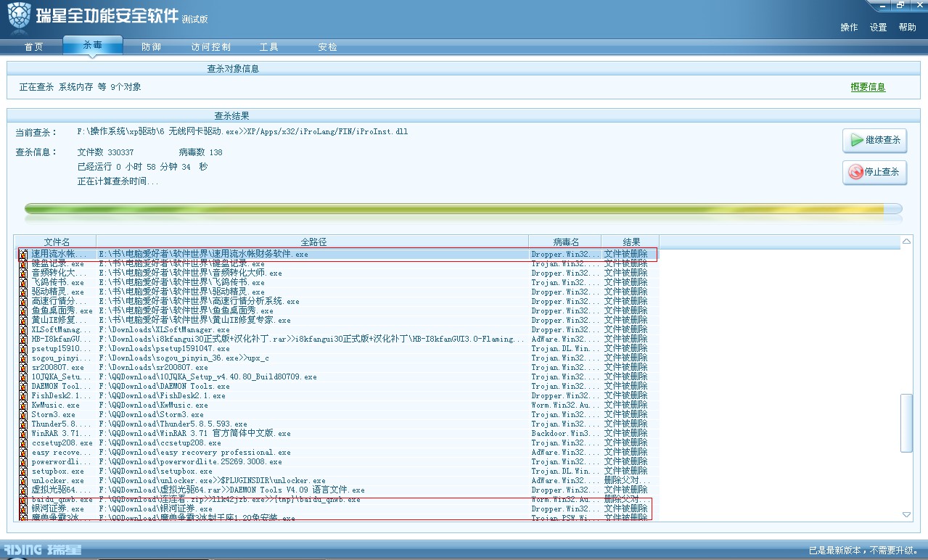Sort by the 结果 column header

click(x=631, y=242)
